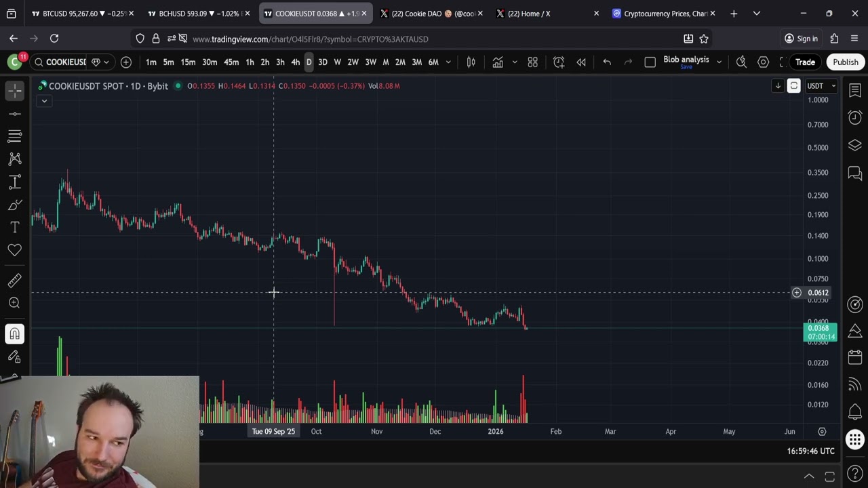This screenshot has height=488, width=868.
Task: Open the news feed icon in sidebar
Action: point(855,384)
